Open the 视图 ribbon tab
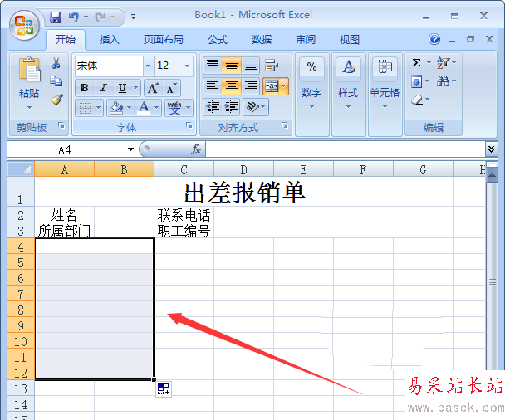 (349, 40)
